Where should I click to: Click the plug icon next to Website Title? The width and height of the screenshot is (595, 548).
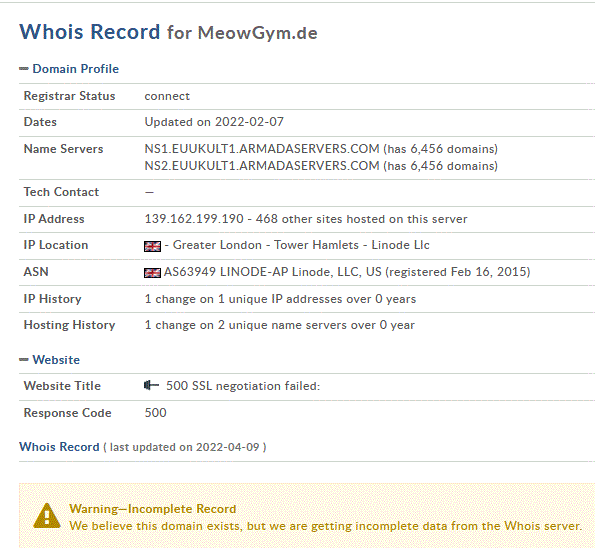click(151, 386)
